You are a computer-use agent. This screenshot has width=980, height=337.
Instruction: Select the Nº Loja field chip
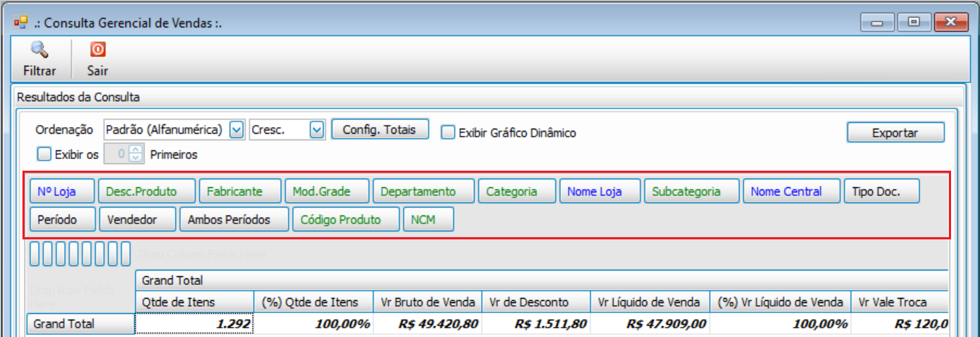(x=62, y=192)
